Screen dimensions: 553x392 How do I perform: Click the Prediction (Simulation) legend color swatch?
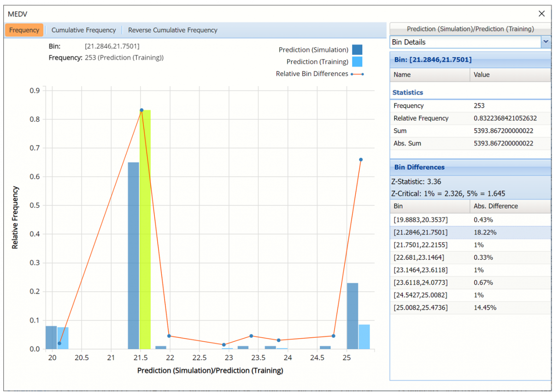click(357, 50)
